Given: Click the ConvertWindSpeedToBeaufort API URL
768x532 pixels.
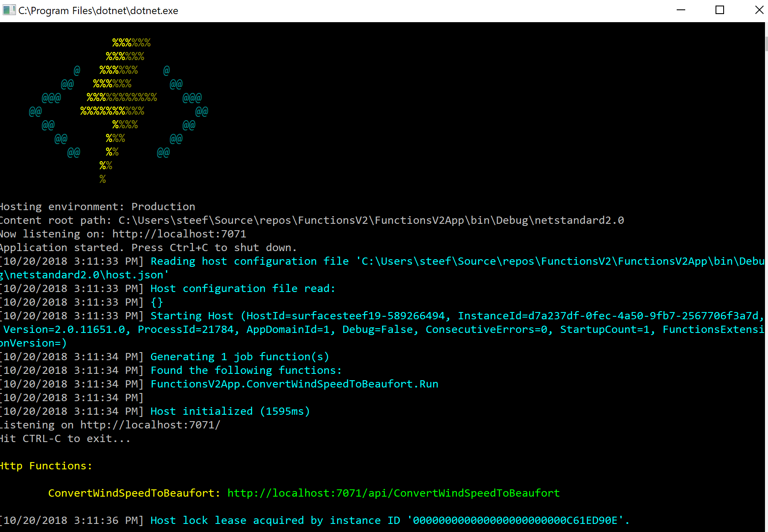Looking at the screenshot, I should click(393, 493).
